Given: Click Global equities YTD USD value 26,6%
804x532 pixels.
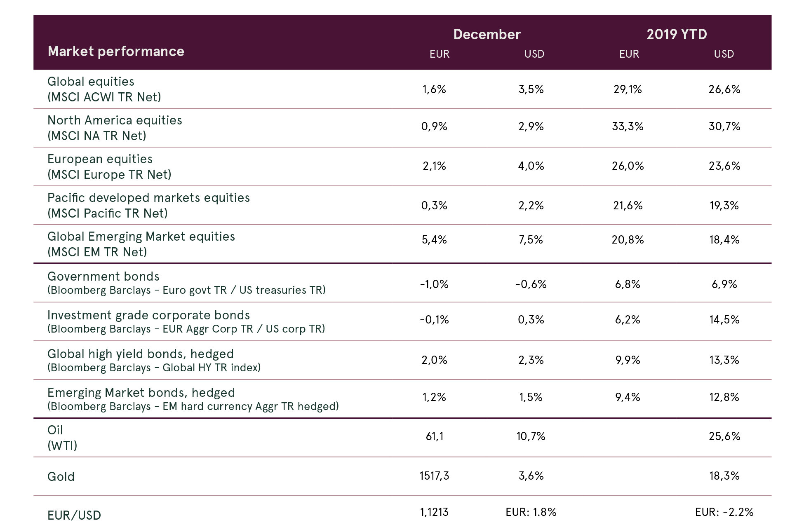Looking at the screenshot, I should tap(724, 89).
